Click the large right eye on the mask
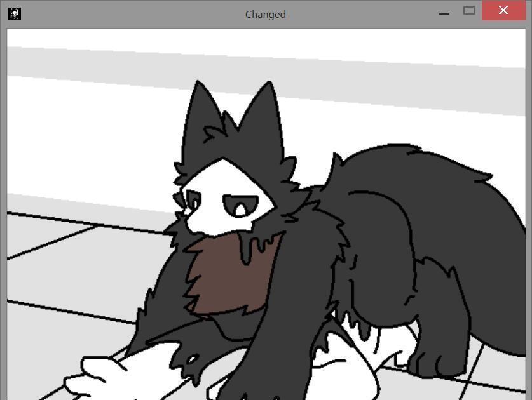532x400 pixels. [240, 206]
